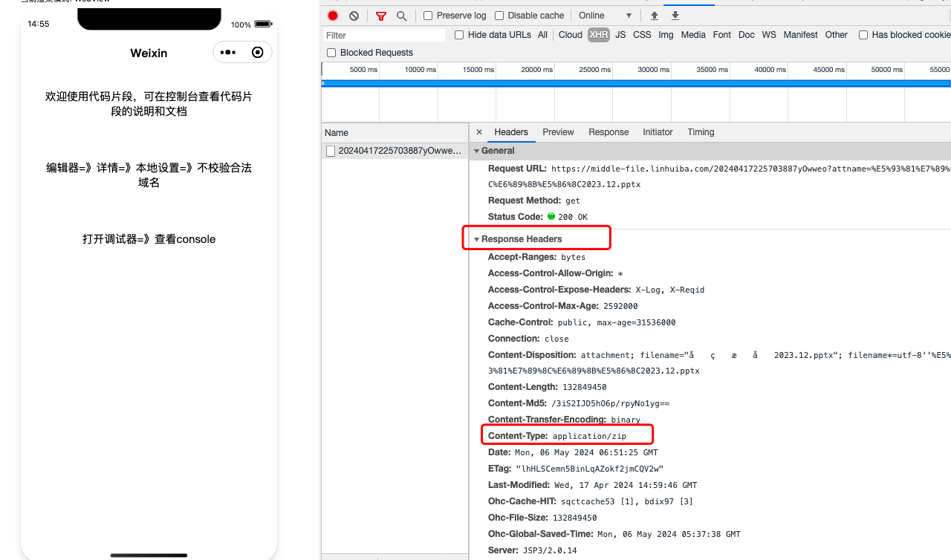Filter requests by Cloud
951x560 pixels.
(571, 35)
